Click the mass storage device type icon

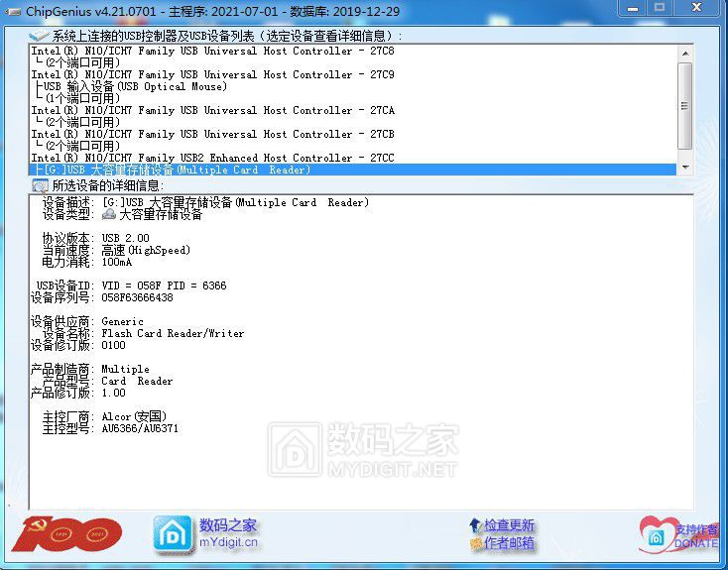(109, 214)
